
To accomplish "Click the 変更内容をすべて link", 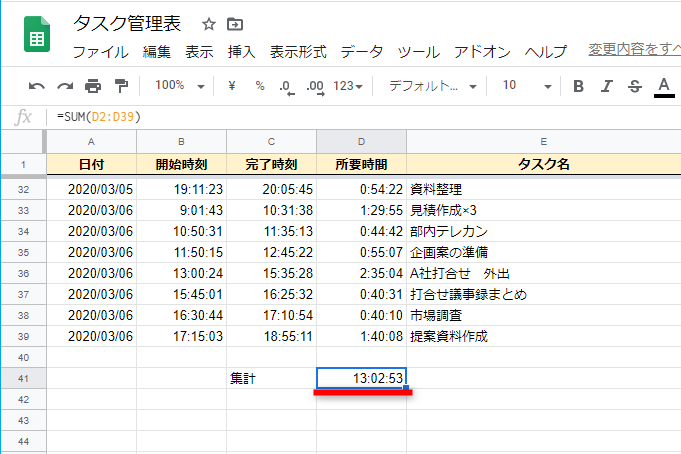I will tap(635, 50).
